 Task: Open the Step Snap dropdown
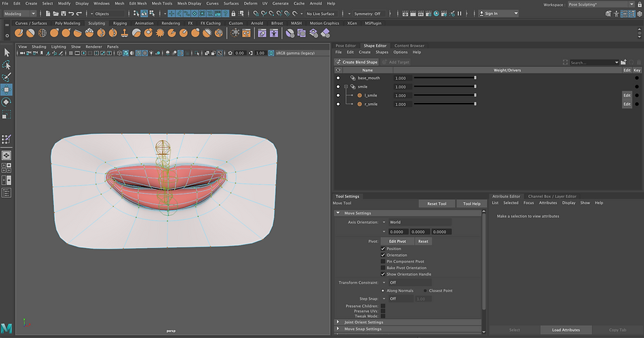coord(397,299)
